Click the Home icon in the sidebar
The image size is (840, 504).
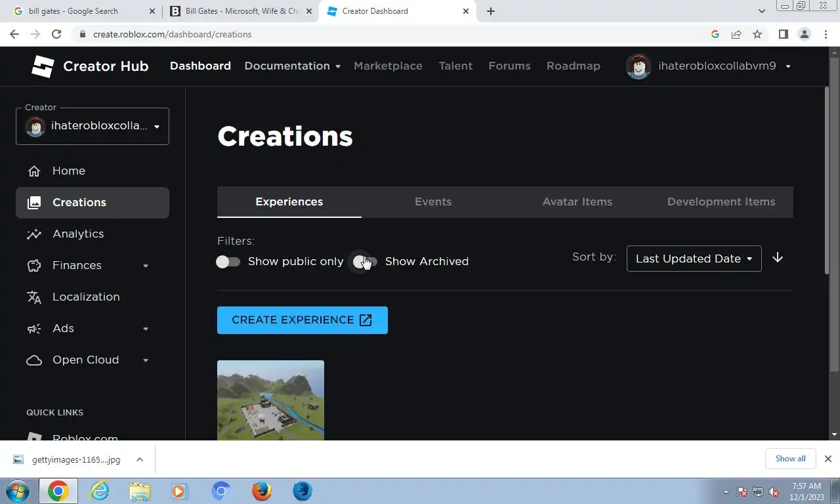pos(34,171)
